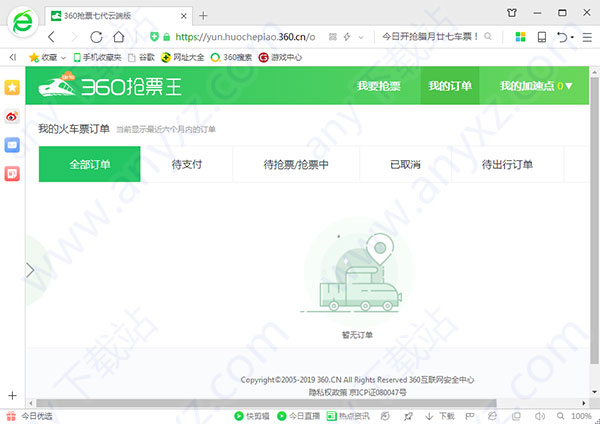Image resolution: width=600 pixels, height=424 pixels.
Task: Switch to the 待抢票/抢票中 tab
Action: pos(296,164)
